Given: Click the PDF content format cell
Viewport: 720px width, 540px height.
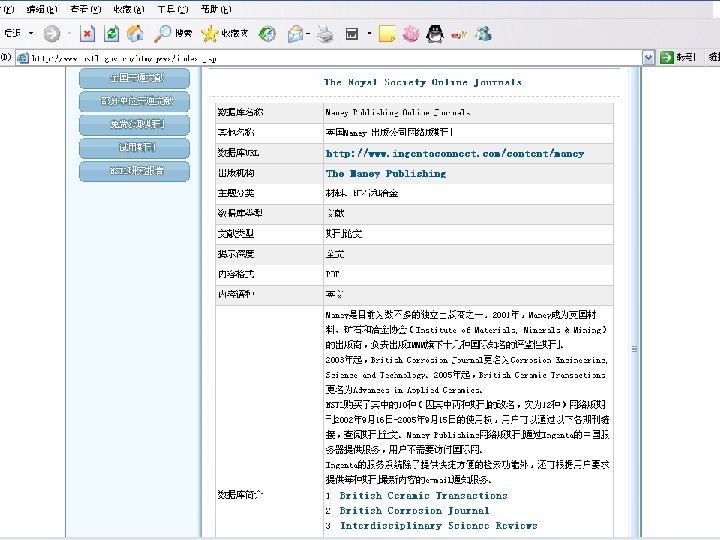Looking at the screenshot, I should 468,275.
